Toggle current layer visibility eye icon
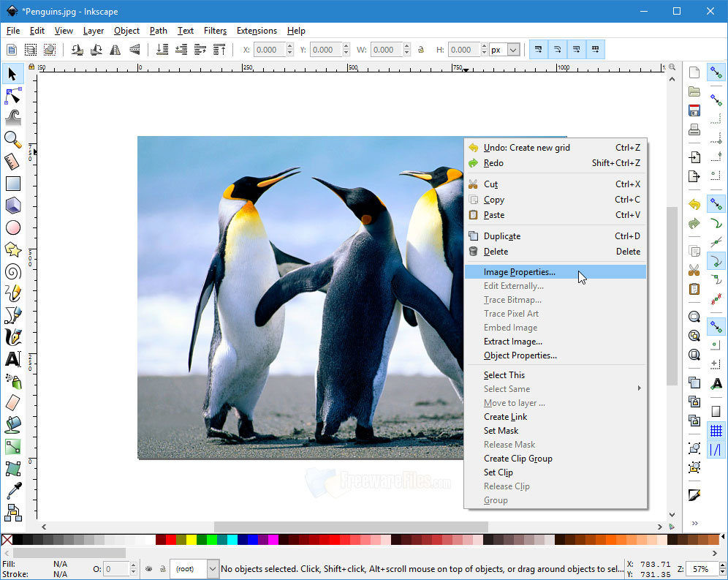Image resolution: width=728 pixels, height=580 pixels. coord(148,568)
